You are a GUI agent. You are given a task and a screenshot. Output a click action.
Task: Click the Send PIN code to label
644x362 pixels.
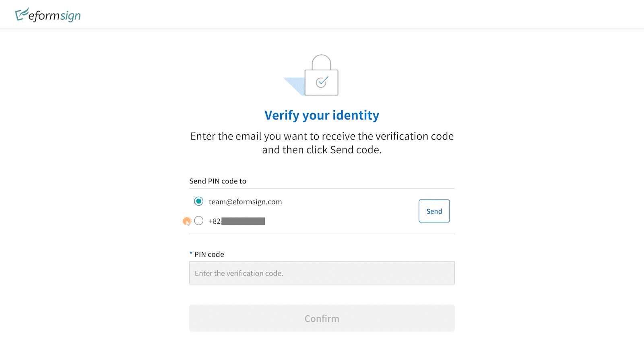[x=218, y=181]
